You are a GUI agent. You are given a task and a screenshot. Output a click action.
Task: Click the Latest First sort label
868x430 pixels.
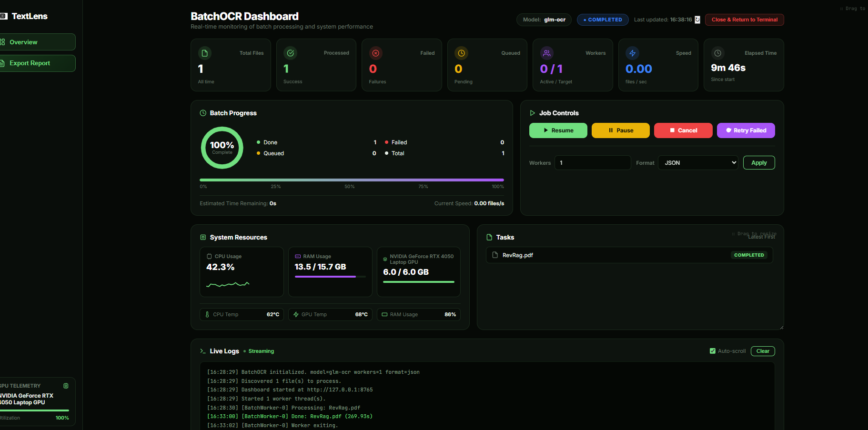[x=761, y=237]
